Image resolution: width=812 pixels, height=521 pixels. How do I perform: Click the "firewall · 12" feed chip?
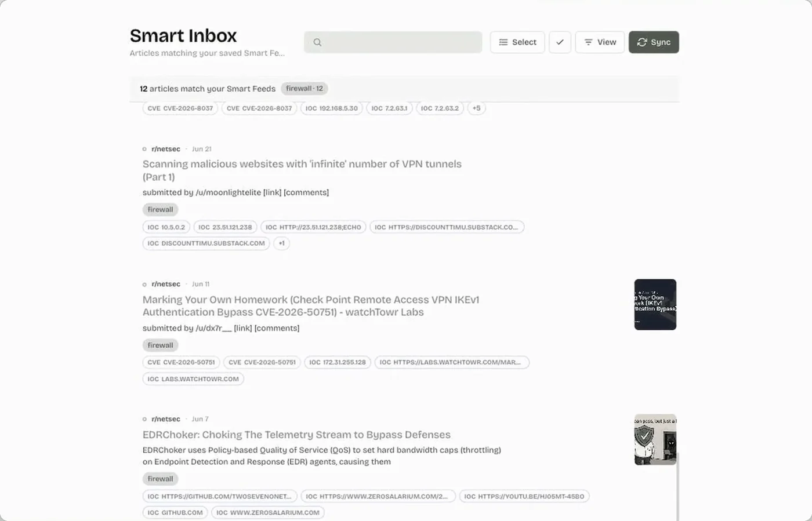(304, 89)
